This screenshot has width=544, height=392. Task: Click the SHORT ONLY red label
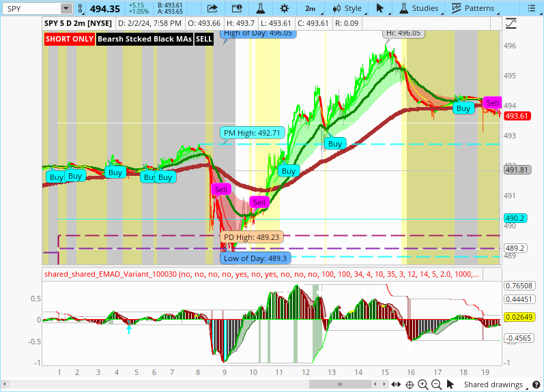point(70,39)
